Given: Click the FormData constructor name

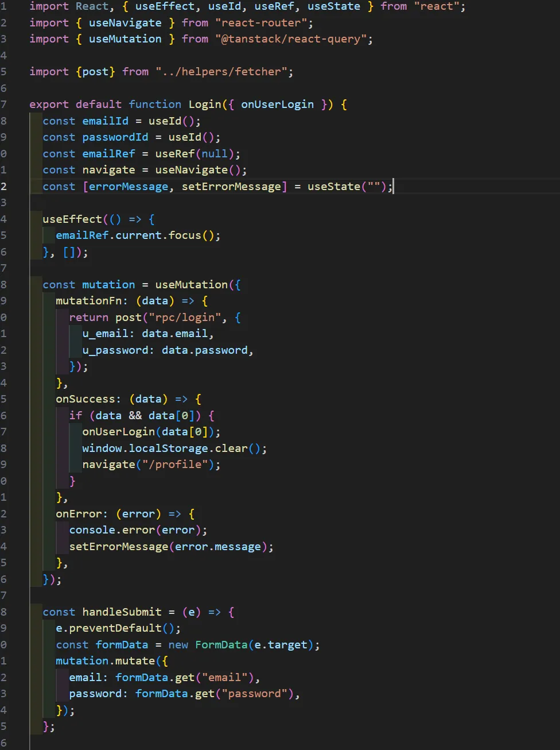Looking at the screenshot, I should point(221,645).
